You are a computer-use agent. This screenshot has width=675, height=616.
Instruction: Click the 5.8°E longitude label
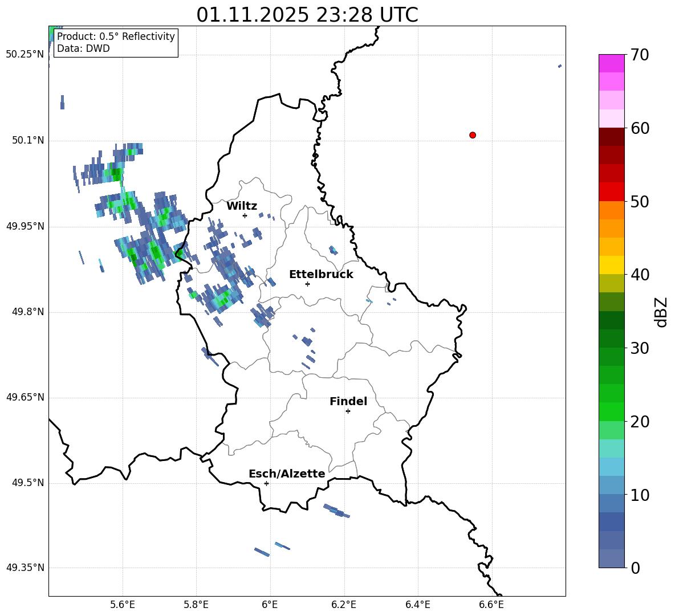[196, 605]
